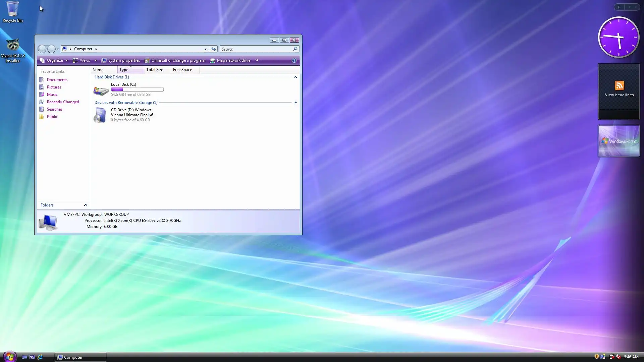Open the Recycle Bin desktop icon
This screenshot has width=644, height=362.
point(12,9)
